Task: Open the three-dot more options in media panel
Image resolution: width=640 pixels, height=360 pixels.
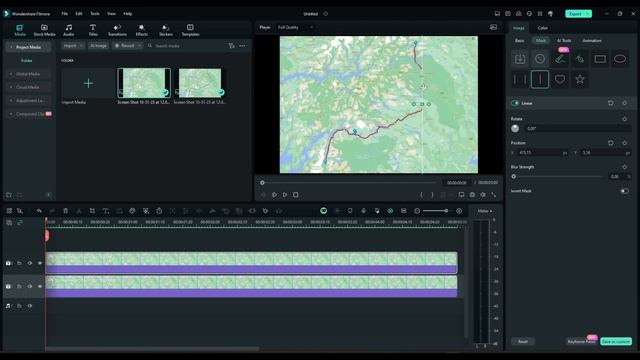Action: click(x=242, y=46)
